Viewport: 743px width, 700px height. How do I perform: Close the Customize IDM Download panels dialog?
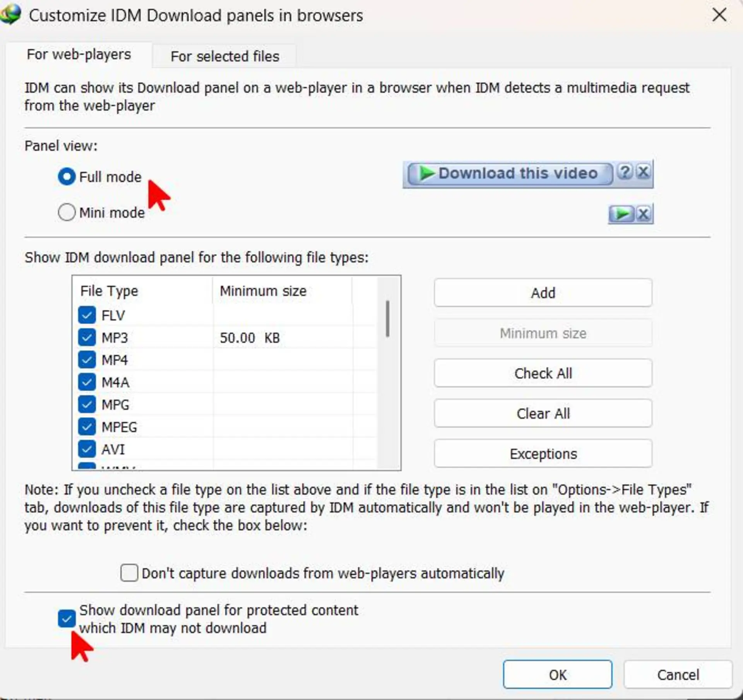tap(719, 15)
